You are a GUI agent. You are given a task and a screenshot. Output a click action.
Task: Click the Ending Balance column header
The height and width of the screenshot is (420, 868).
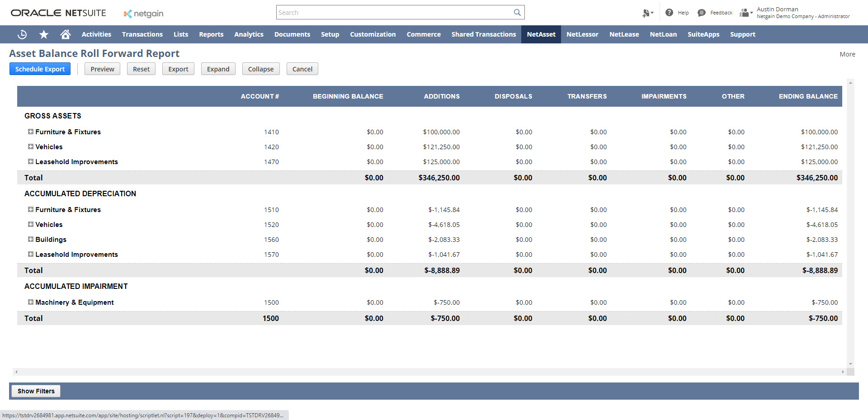pyautogui.click(x=808, y=96)
